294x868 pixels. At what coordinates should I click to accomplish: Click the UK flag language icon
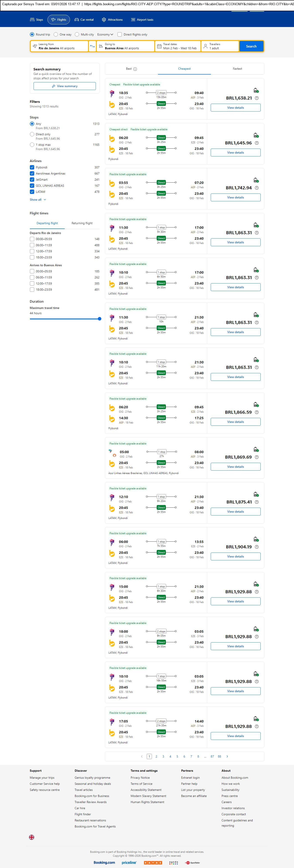tap(32, 837)
